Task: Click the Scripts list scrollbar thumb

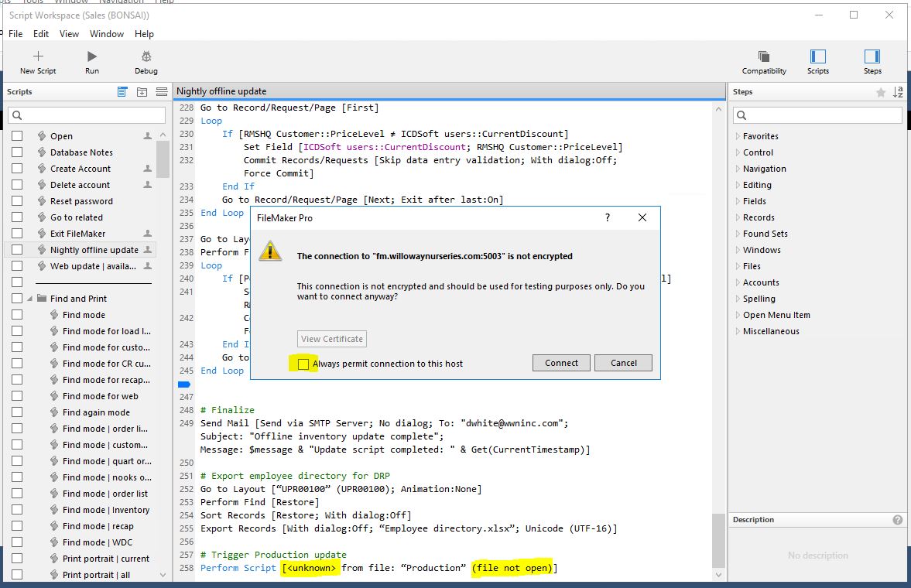Action: (163, 159)
